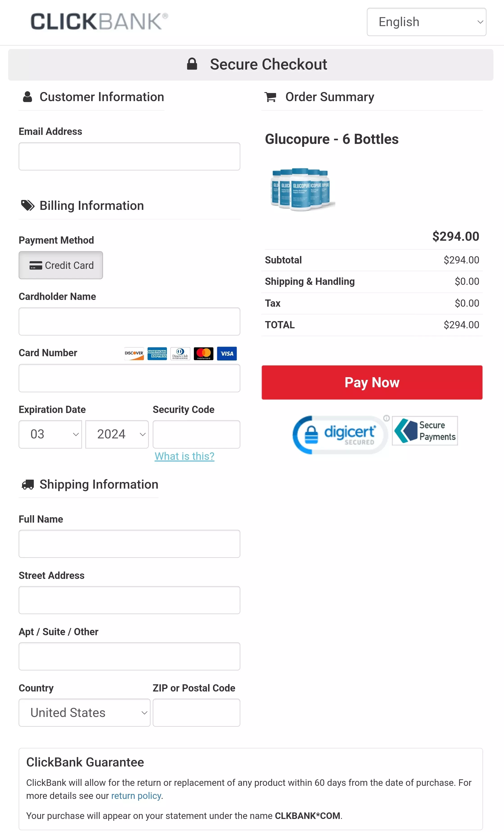Click the Subtotal $294.00 value
This screenshot has height=832, width=504.
tap(461, 260)
